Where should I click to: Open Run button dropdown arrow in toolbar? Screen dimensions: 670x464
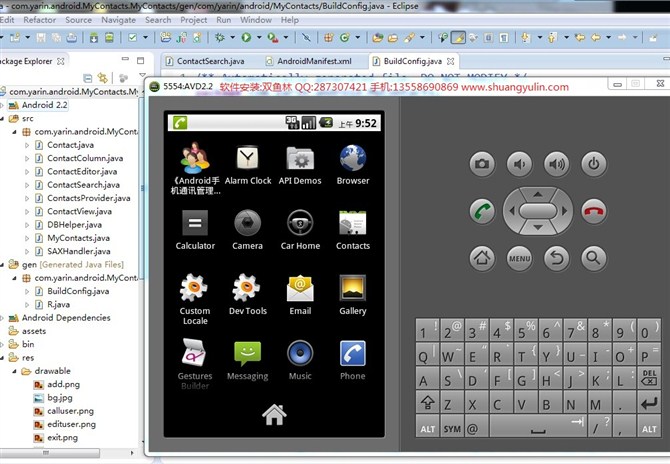259,38
